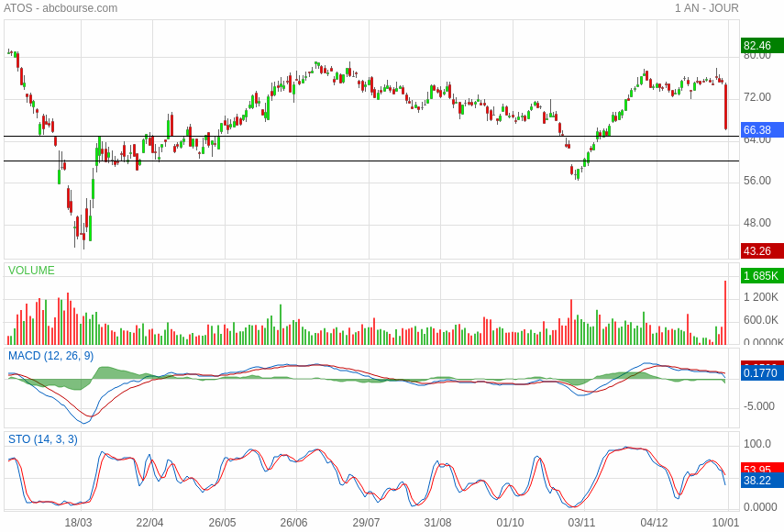The image size is (784, 532).
Task: Click the 31/08 date axis label
Action: [438, 523]
